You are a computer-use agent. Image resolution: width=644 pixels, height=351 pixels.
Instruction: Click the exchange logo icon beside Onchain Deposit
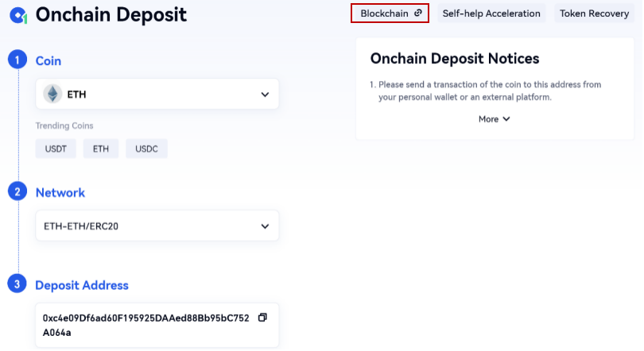18,14
